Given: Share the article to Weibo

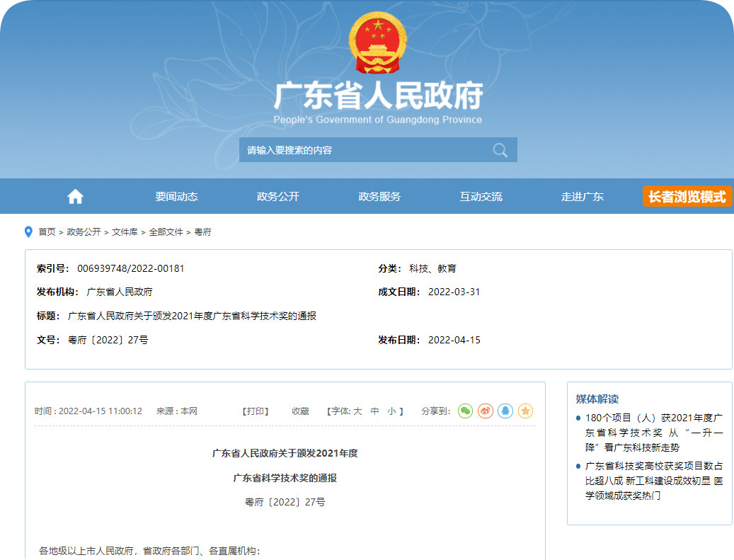Looking at the screenshot, I should [x=486, y=411].
